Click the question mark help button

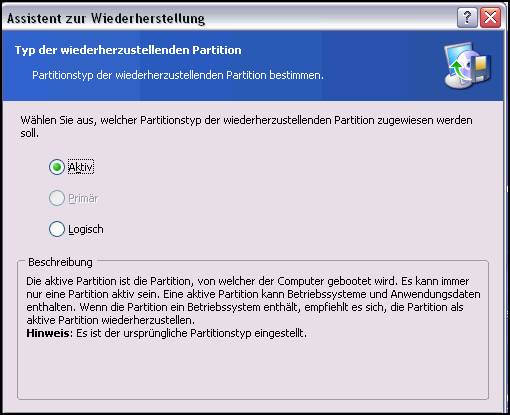(467, 17)
